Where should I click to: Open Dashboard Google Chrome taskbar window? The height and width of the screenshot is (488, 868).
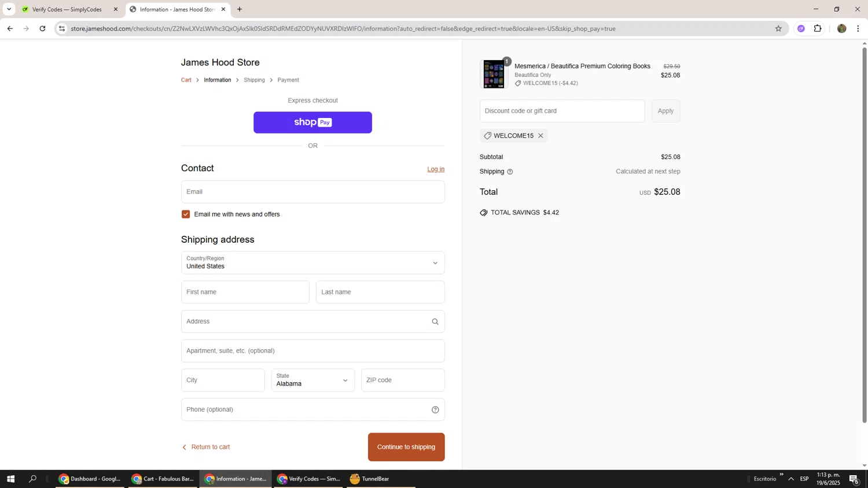pos(90,479)
